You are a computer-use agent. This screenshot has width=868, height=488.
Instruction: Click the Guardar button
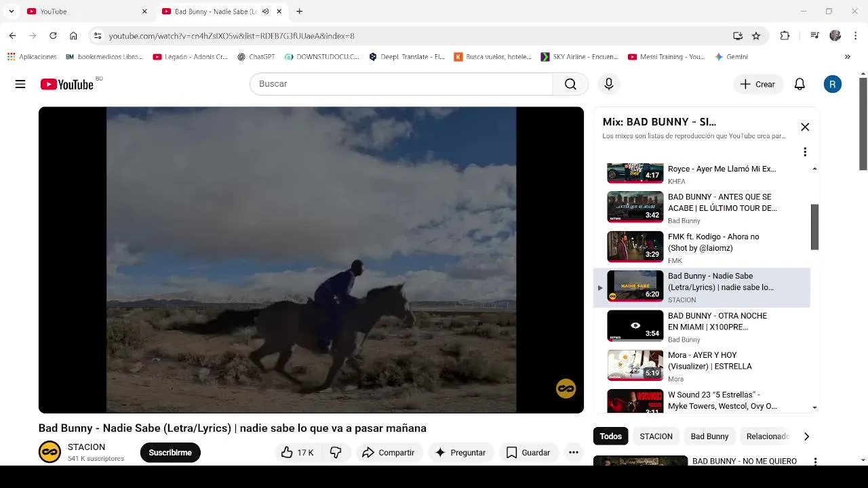pos(528,452)
